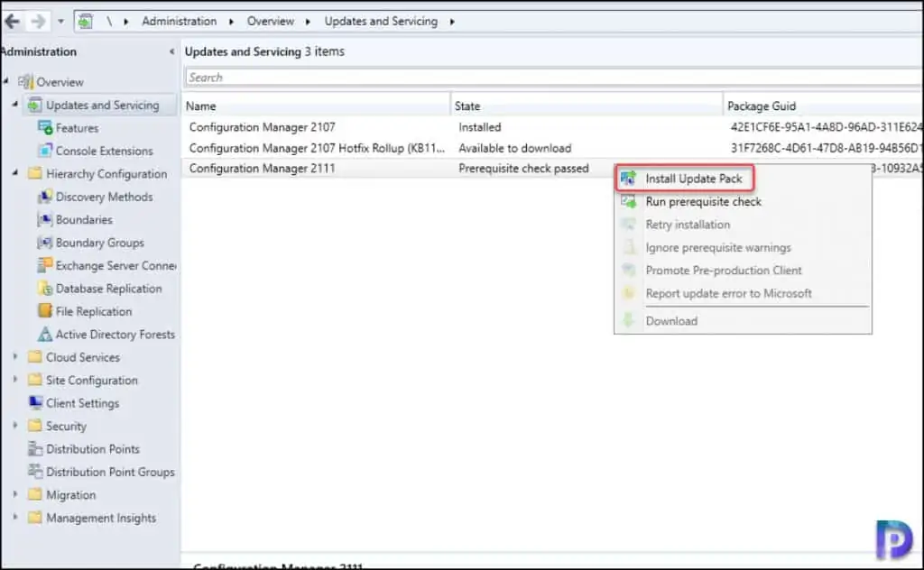Click the Active Directory Forests icon
Viewport: 924px width, 570px height.
(45, 335)
